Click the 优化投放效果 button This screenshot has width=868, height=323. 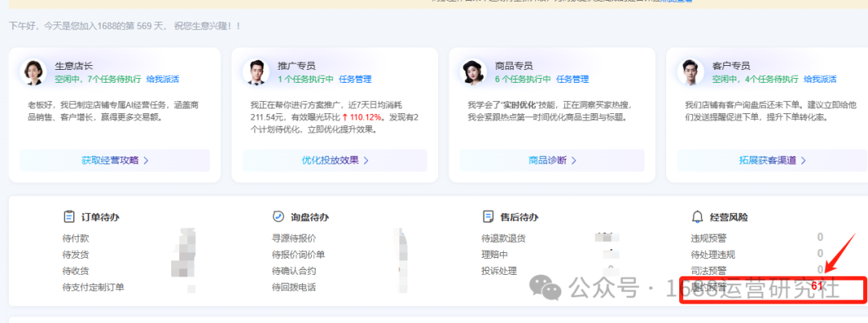coord(335,161)
